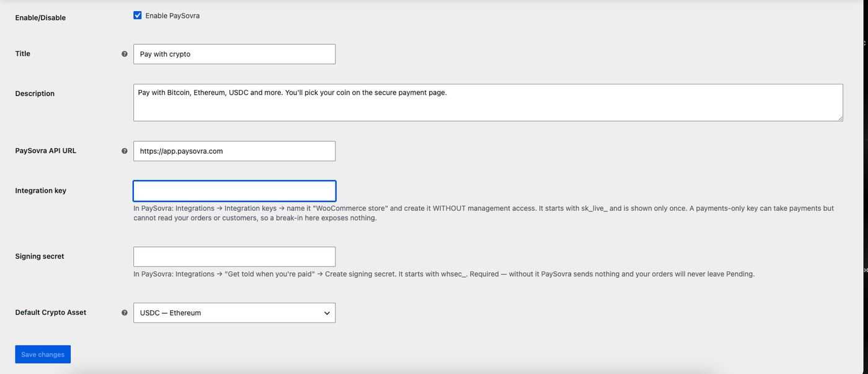This screenshot has height=374, width=868.
Task: Click the Enable PaySovra label text
Action: pos(172,16)
